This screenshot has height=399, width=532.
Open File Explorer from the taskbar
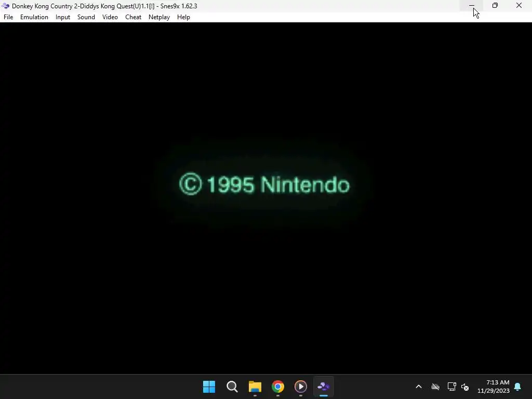(x=255, y=387)
